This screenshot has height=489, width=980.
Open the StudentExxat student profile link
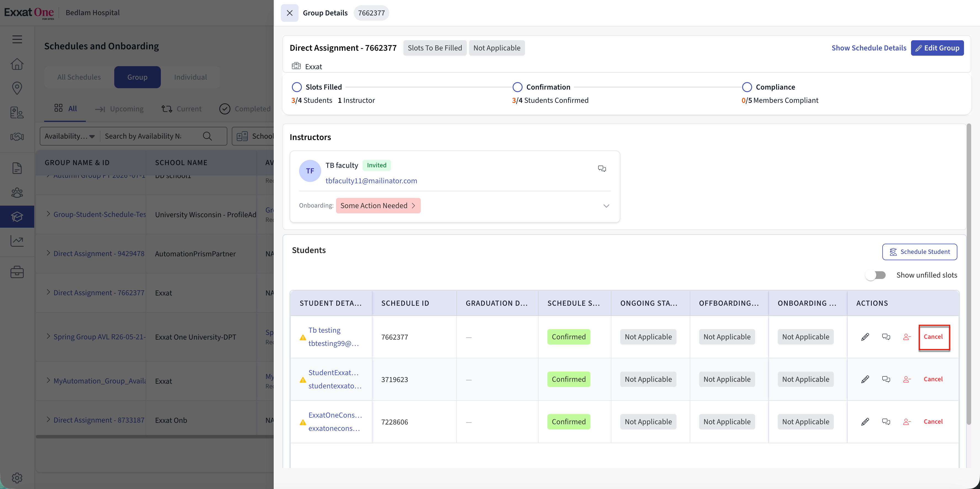tap(334, 373)
